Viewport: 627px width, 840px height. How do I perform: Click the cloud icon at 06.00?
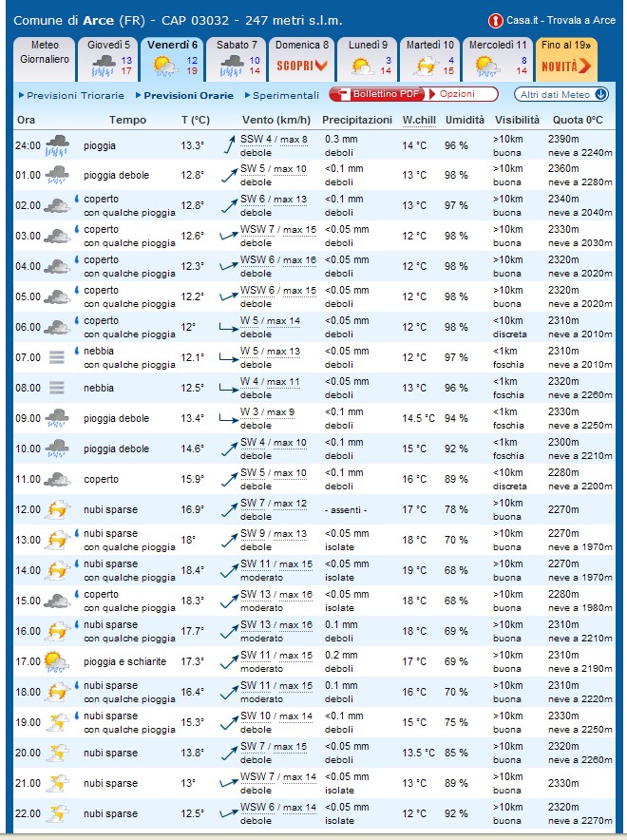57,327
